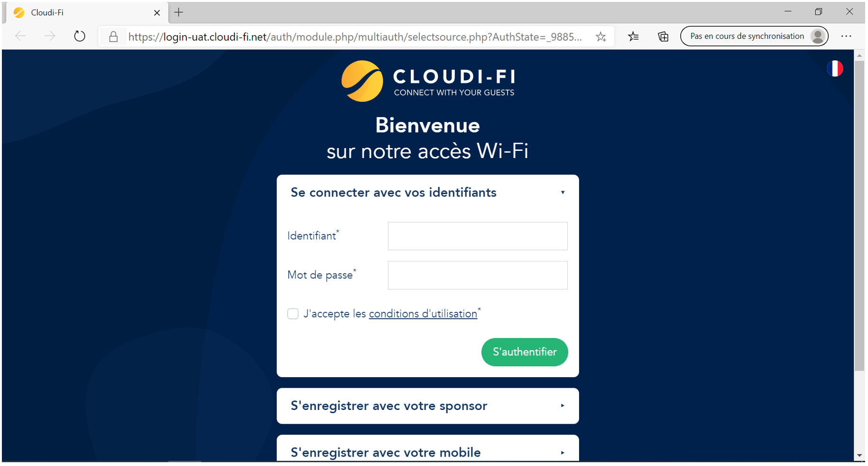Select the Cloudi-Fi browser tab

click(71, 12)
